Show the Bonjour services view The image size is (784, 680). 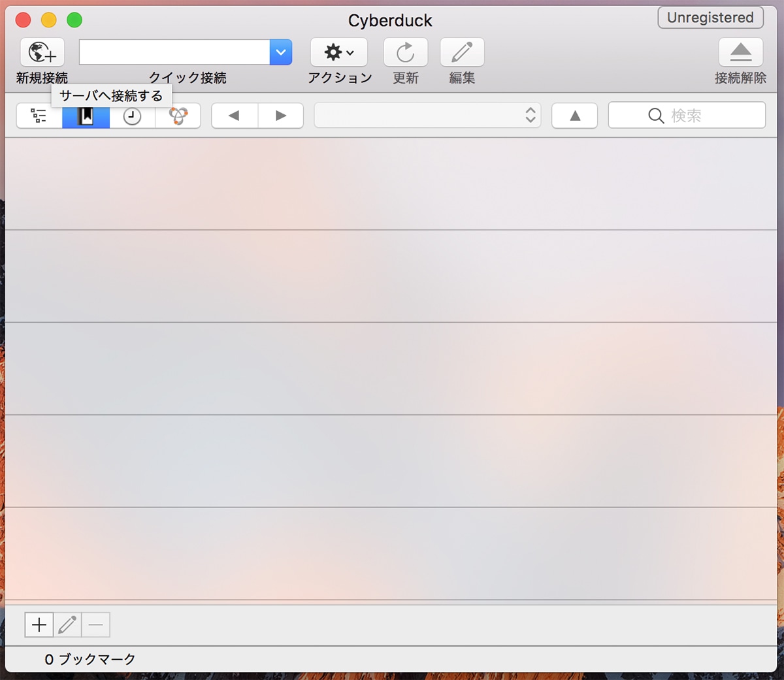tap(178, 116)
